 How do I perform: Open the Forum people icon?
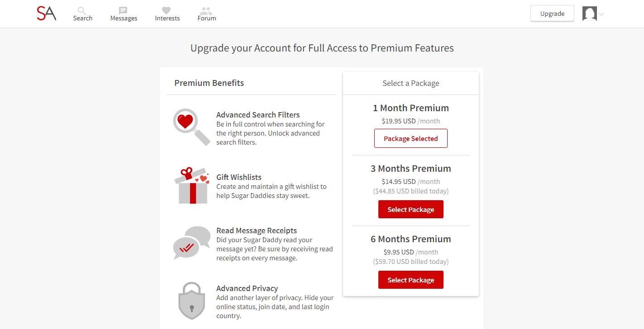tap(206, 10)
